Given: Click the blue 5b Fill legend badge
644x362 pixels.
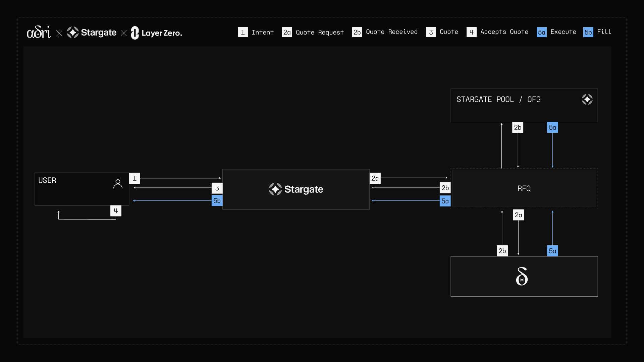Looking at the screenshot, I should pyautogui.click(x=588, y=32).
